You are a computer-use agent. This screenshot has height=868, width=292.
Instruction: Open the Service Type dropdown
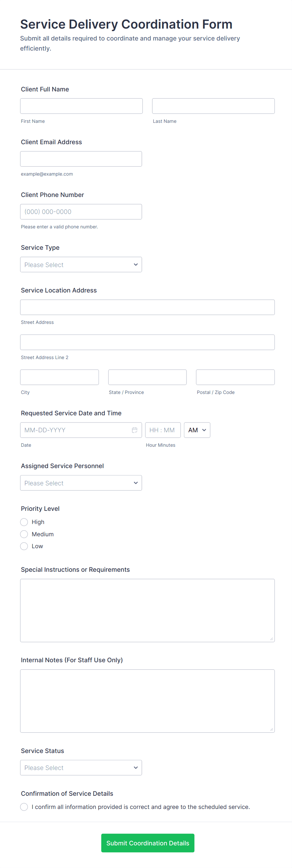(81, 265)
